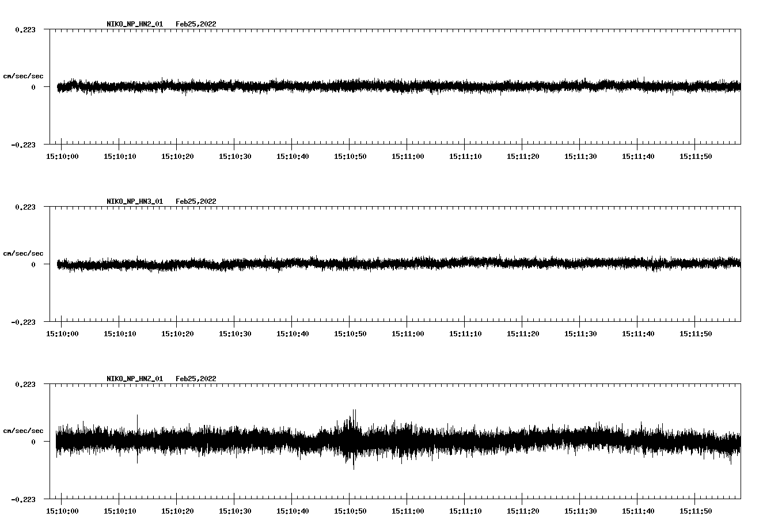Click the NIKO_NP_HN3_01 plot title
782x532 pixels.
coord(135,202)
